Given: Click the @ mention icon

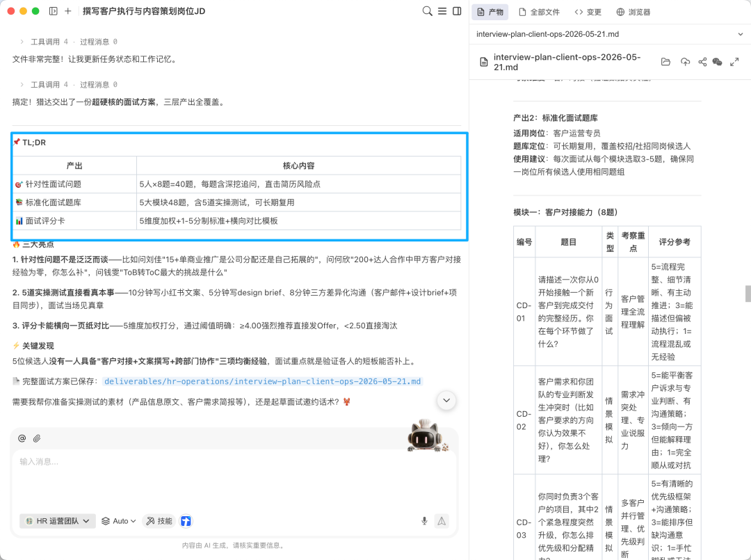Looking at the screenshot, I should click(22, 438).
